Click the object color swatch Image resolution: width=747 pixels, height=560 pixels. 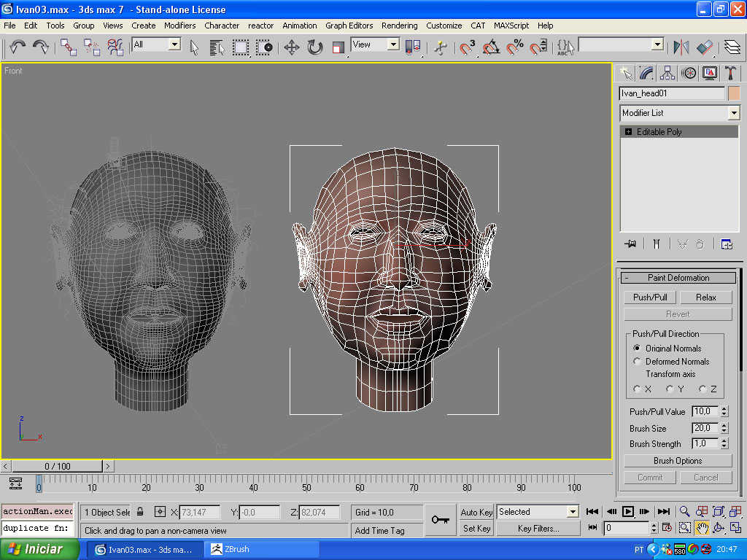(x=734, y=93)
